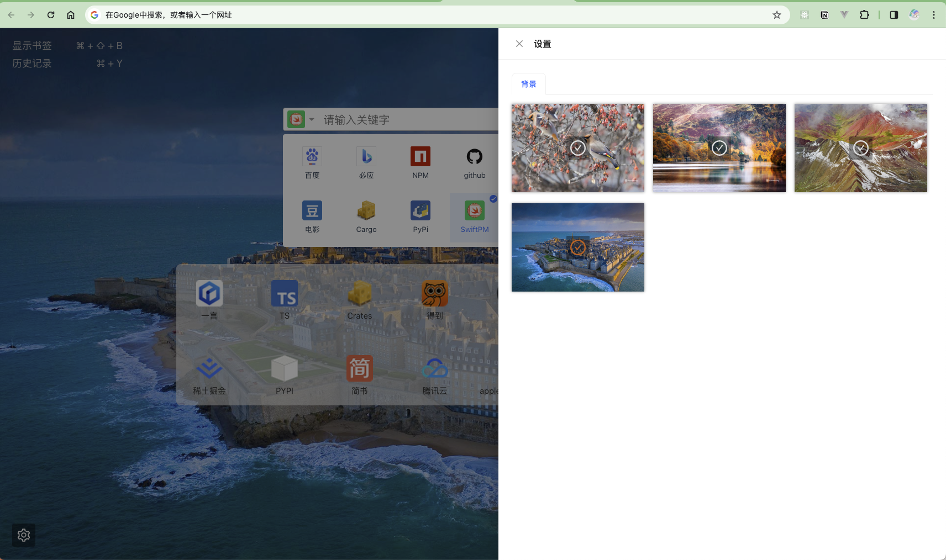Open the 稀土掘金 shortcut
Viewport: 946px width, 560px height.
coord(209,375)
